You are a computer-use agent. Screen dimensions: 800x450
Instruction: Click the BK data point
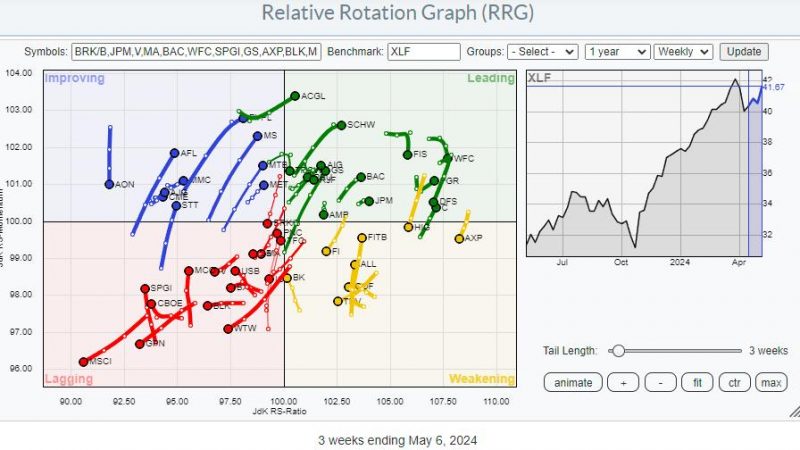click(x=287, y=278)
